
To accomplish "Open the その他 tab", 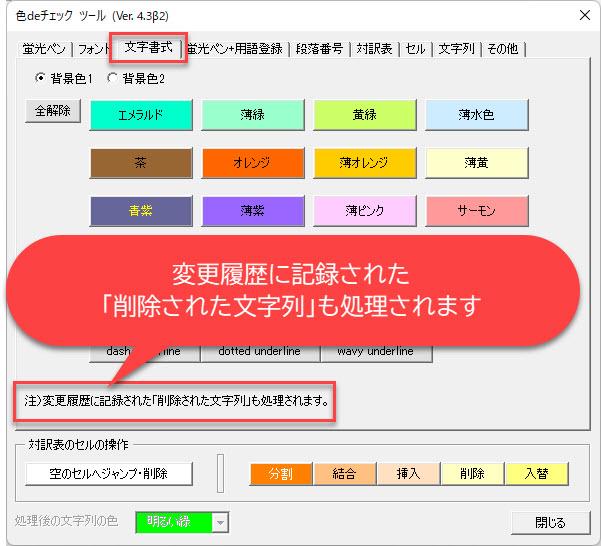I will tap(502, 49).
